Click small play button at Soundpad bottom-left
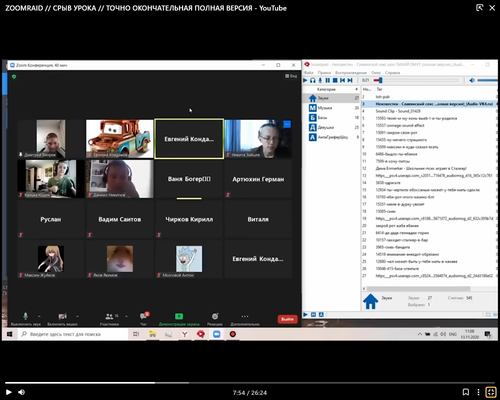This screenshot has width=500, height=400. point(305,314)
